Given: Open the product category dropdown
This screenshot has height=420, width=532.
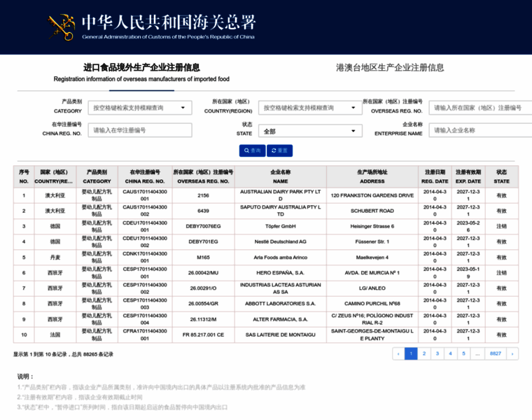Looking at the screenshot, I should click(139, 108).
